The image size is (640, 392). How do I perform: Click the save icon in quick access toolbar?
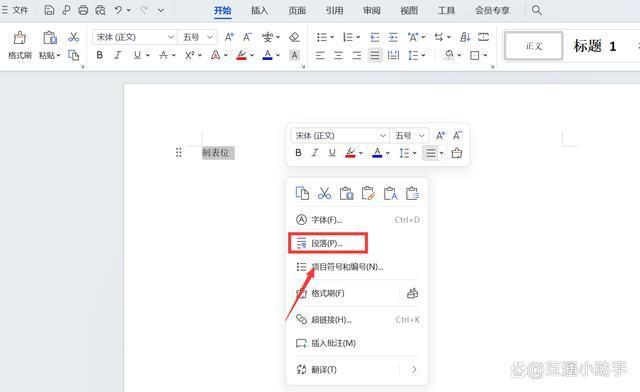point(49,10)
